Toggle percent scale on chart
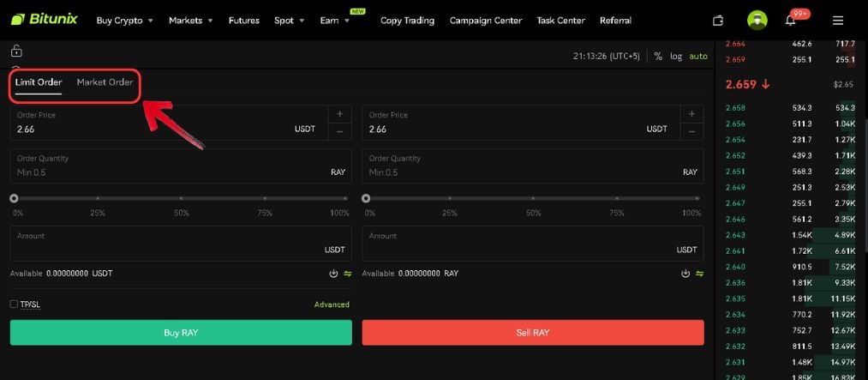Image resolution: width=868 pixels, height=380 pixels. click(658, 56)
